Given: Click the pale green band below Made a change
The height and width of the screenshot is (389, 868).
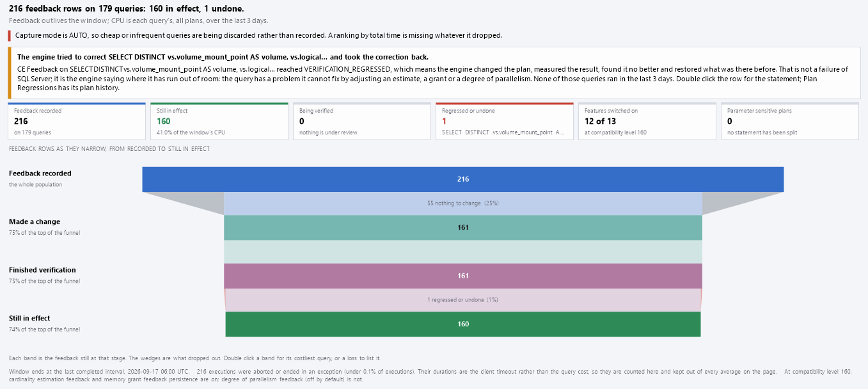Looking at the screenshot, I should coord(463,251).
